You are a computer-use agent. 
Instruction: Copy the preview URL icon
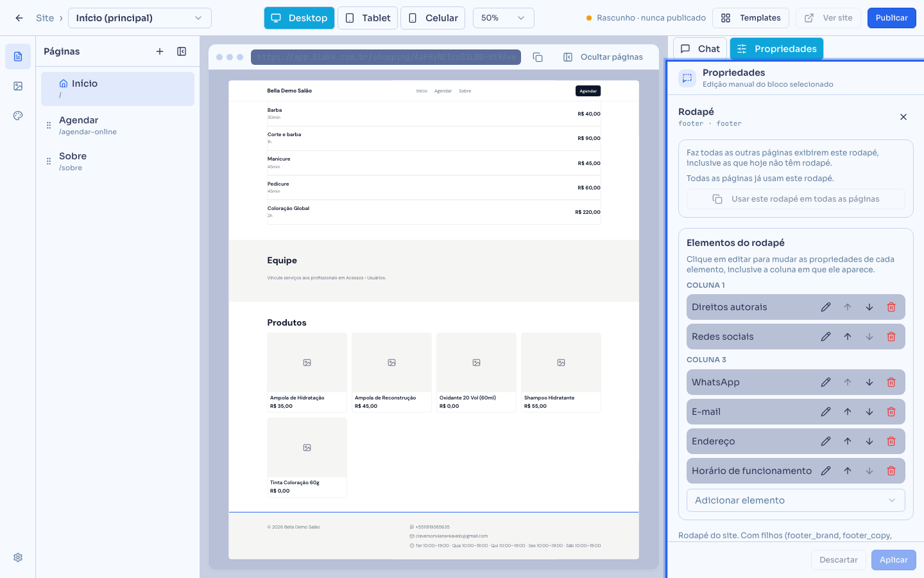click(538, 57)
